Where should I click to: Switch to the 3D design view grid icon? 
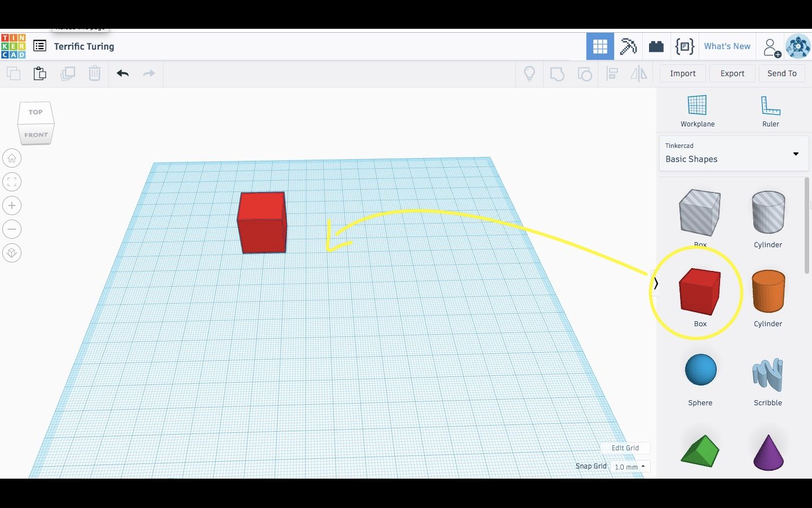(600, 46)
